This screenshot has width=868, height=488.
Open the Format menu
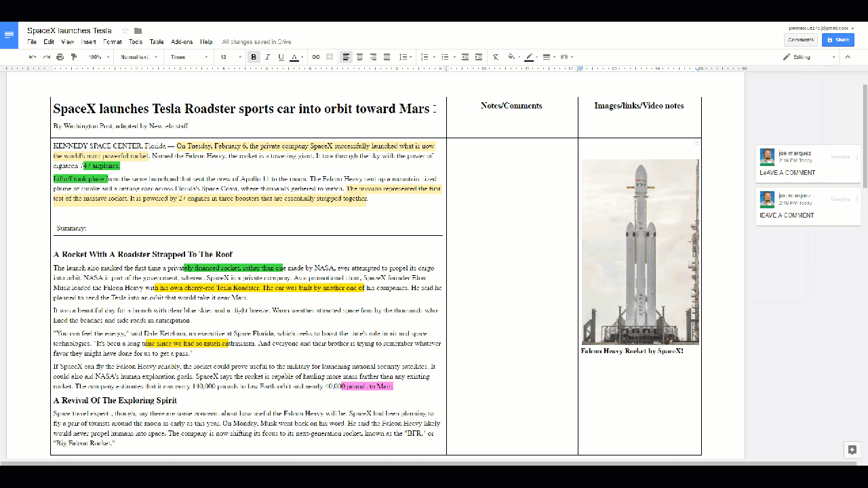point(113,42)
